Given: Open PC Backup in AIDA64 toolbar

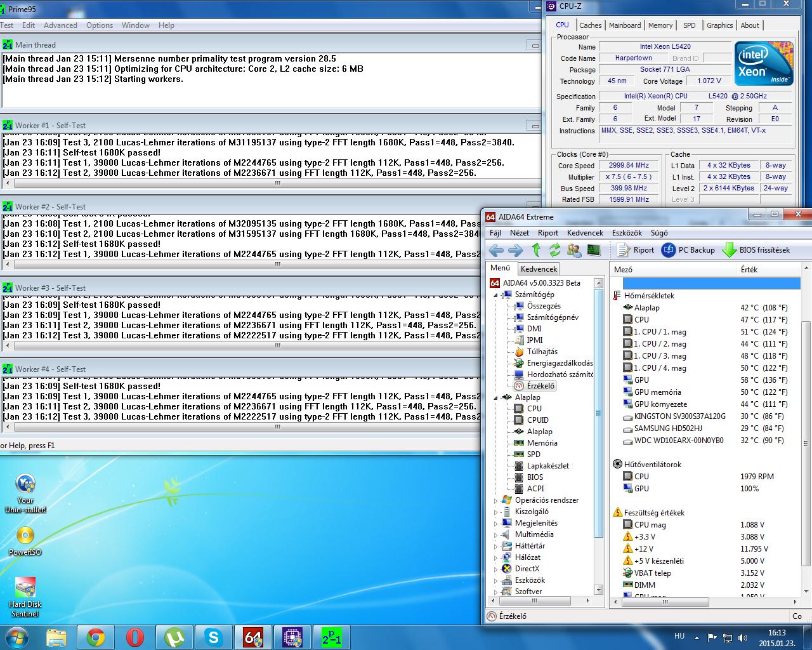Looking at the screenshot, I should [x=688, y=250].
